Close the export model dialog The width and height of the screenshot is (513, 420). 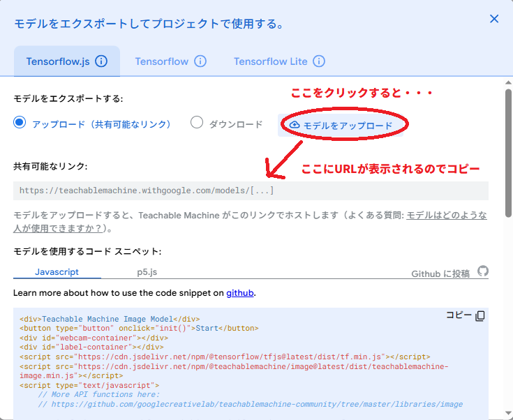coord(494,19)
